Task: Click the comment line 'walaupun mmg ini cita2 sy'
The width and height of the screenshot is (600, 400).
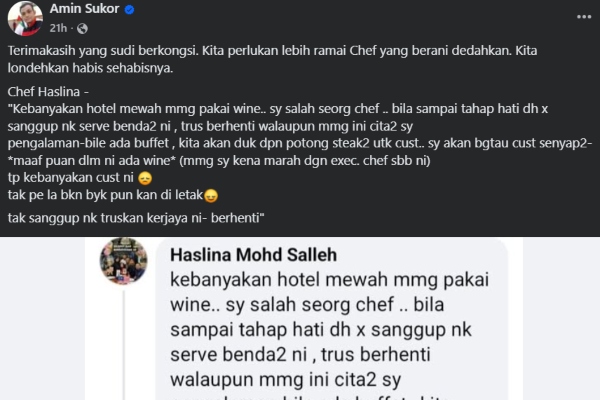Action: (x=285, y=380)
